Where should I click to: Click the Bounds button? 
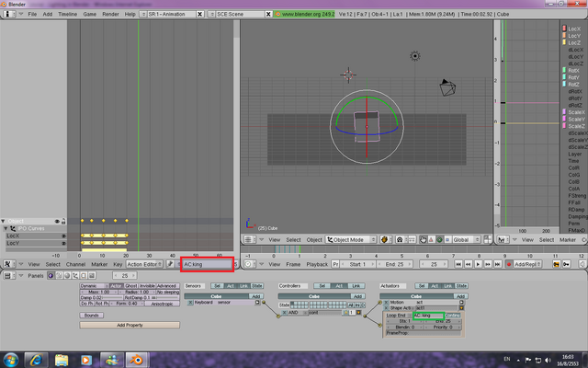[92, 316]
